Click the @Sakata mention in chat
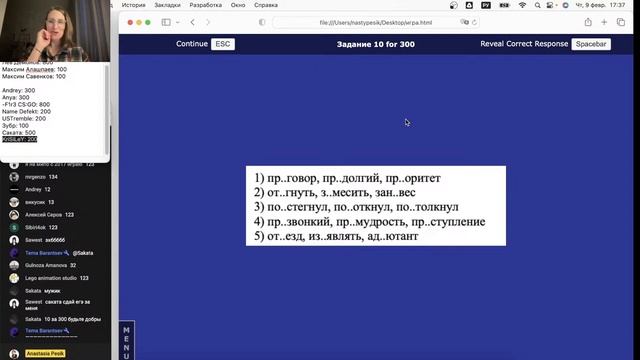The height and width of the screenshot is (360, 640). (x=83, y=253)
